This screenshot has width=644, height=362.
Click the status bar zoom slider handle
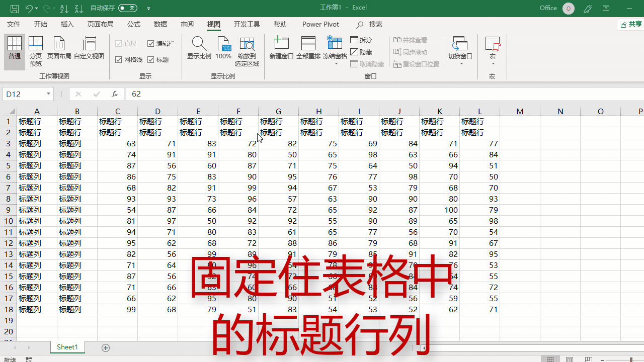[x=632, y=359]
